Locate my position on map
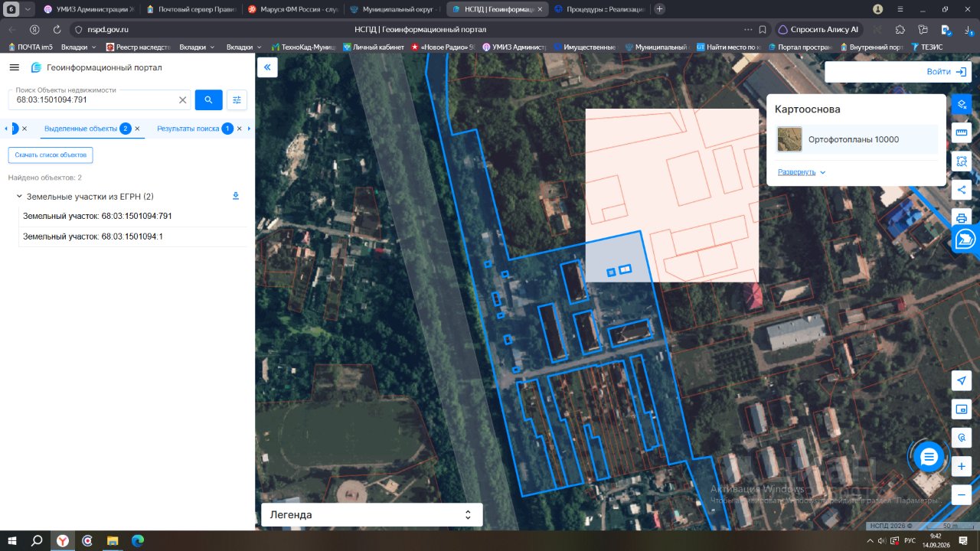 [x=962, y=381]
